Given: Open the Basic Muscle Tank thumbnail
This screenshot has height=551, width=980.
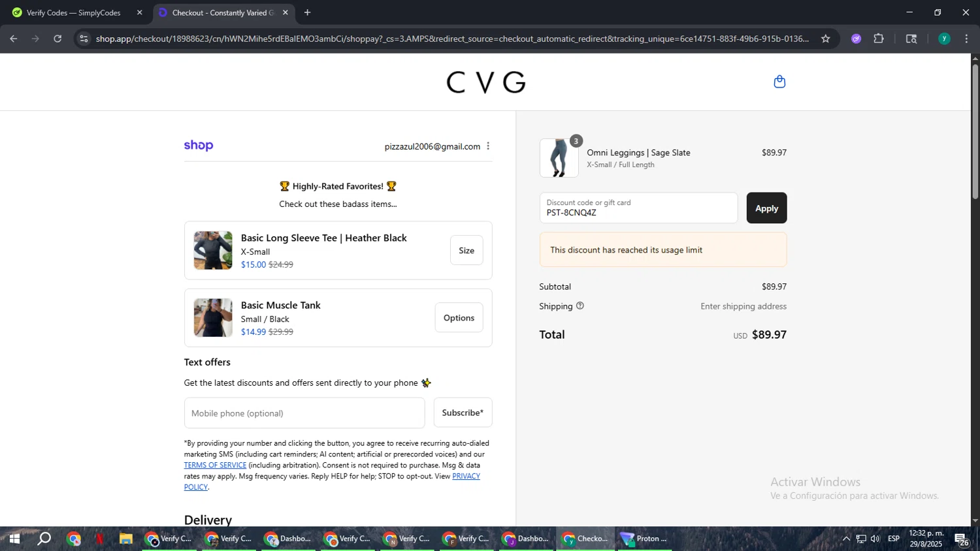Looking at the screenshot, I should point(213,317).
